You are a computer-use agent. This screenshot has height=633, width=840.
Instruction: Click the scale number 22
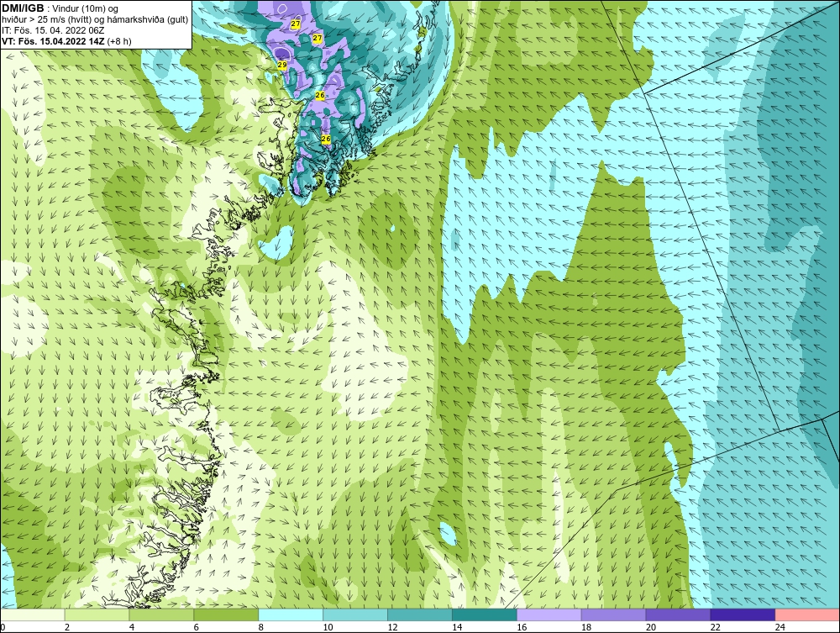tap(716, 627)
